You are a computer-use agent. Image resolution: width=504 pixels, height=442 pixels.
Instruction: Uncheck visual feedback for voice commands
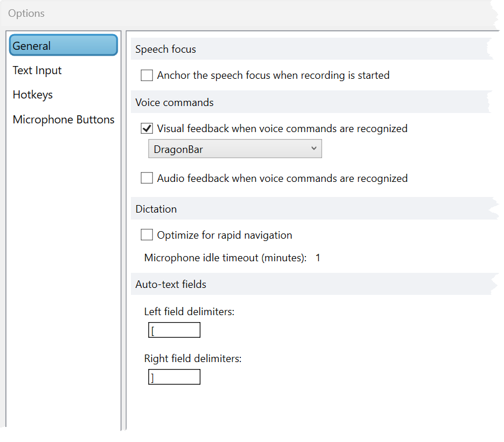147,129
